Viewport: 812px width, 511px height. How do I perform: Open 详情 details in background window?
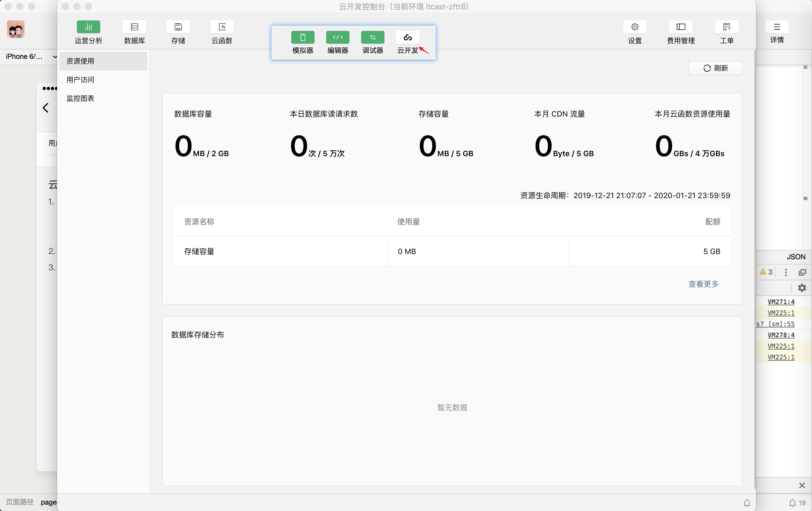click(x=776, y=32)
